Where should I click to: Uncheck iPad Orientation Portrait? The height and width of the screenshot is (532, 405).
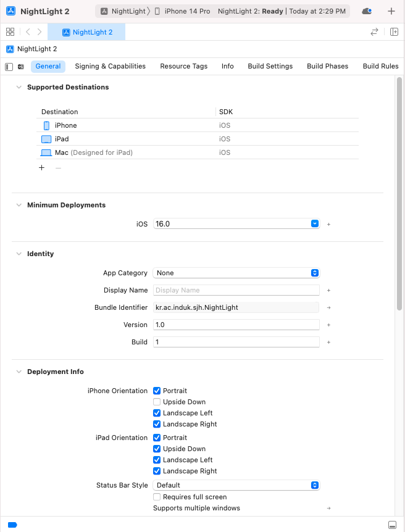coord(157,438)
